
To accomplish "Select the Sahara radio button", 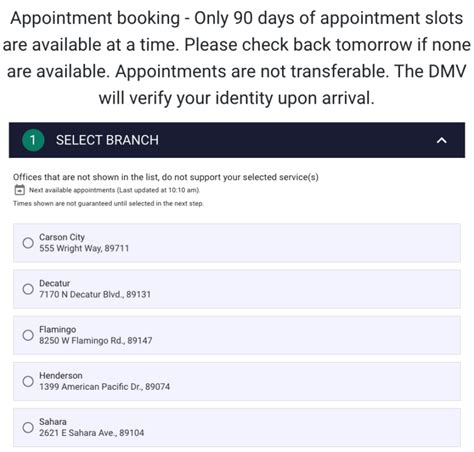I will coord(28,427).
